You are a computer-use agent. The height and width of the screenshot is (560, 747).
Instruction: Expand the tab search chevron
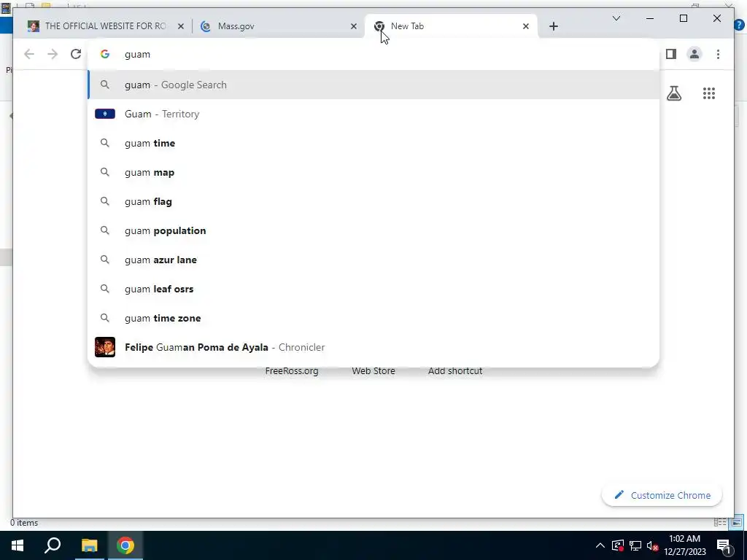tap(616, 18)
